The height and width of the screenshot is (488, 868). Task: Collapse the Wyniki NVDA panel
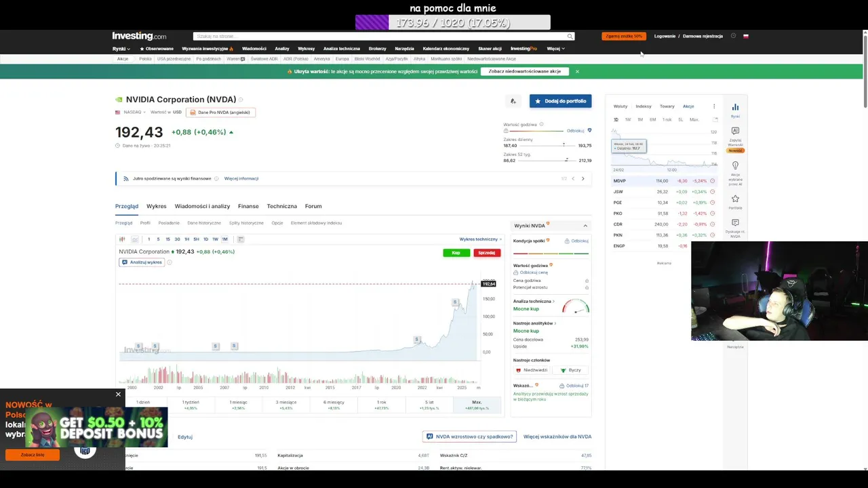(x=585, y=226)
